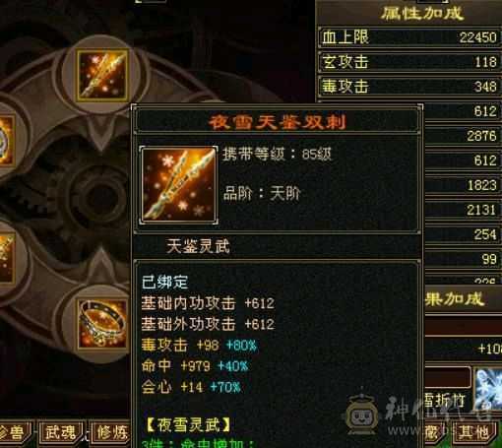Viewport: 502px width, 448px height.
Task: Select the golden ring equipment slot
Action: (x=103, y=324)
